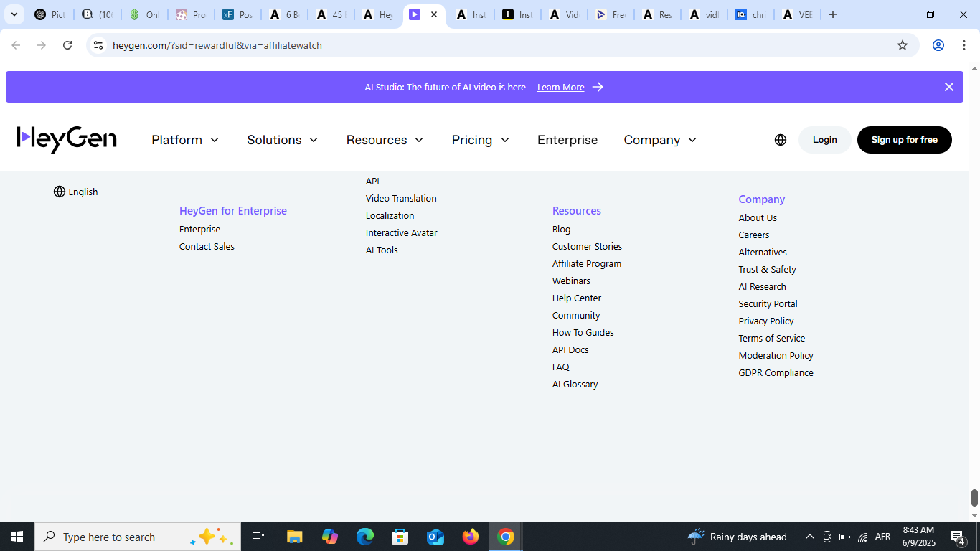Screen dimensions: 980x551
Task: Switch to the 'VEI' tab
Action: tap(796, 14)
